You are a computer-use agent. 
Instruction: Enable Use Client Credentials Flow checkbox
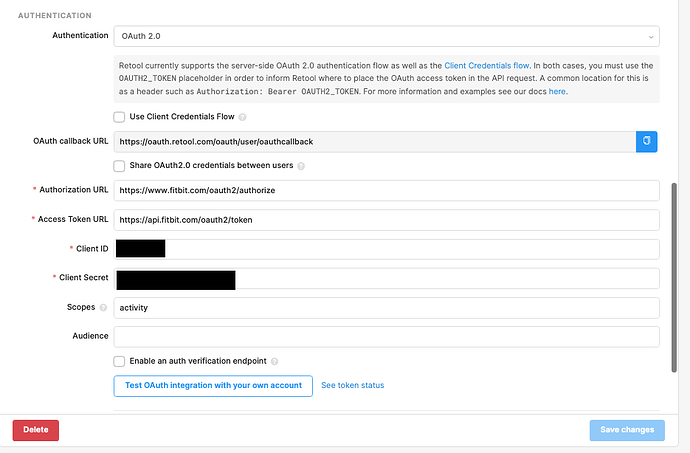(119, 117)
